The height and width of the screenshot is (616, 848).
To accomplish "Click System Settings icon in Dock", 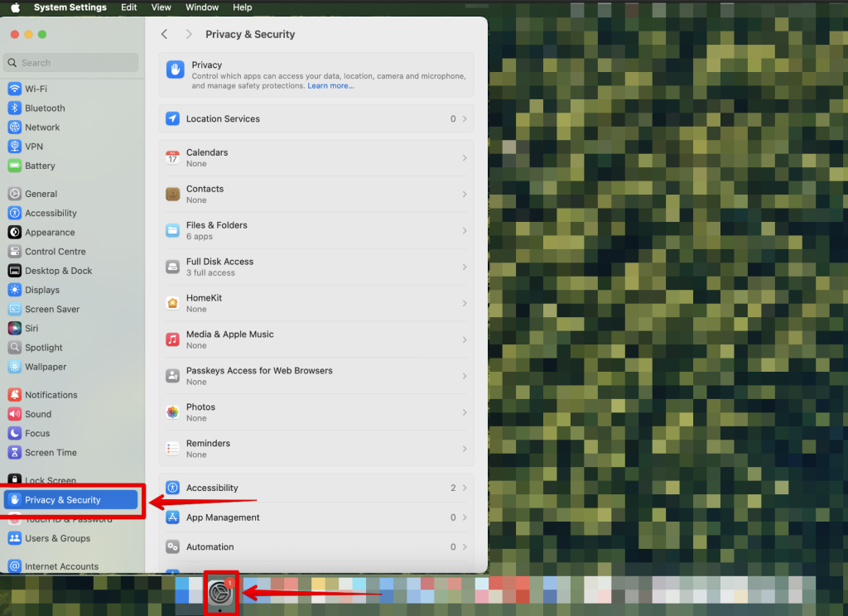I will (x=220, y=594).
